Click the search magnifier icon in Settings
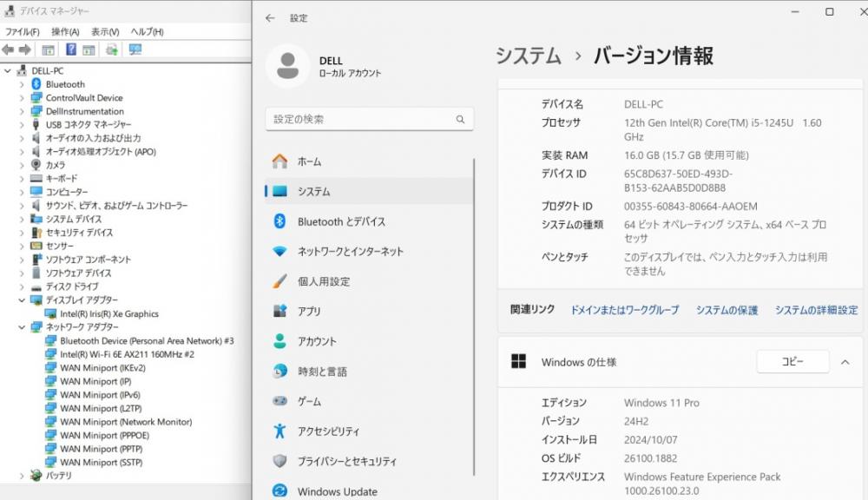This screenshot has width=868, height=500. 460,119
